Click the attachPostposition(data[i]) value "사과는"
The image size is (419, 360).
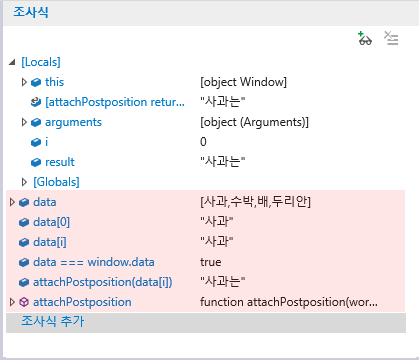coord(223,282)
